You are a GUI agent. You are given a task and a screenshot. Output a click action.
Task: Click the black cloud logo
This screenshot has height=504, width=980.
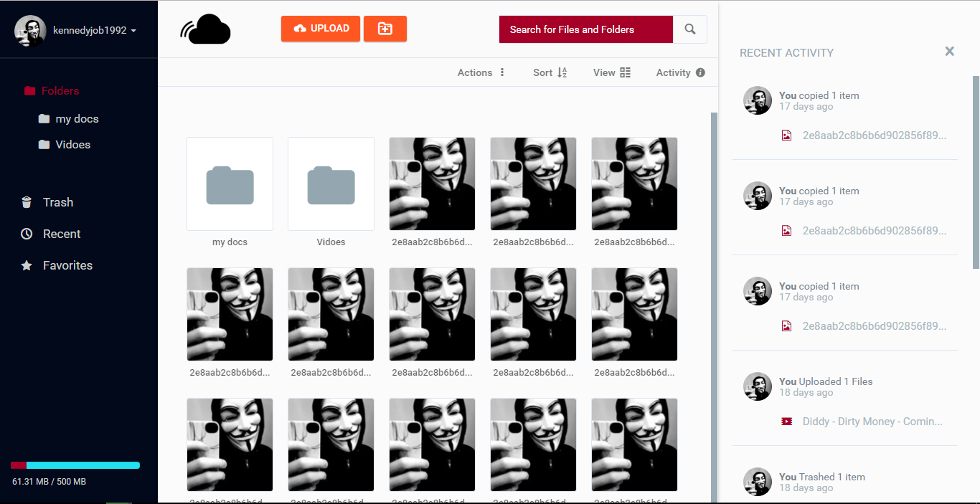pos(205,29)
